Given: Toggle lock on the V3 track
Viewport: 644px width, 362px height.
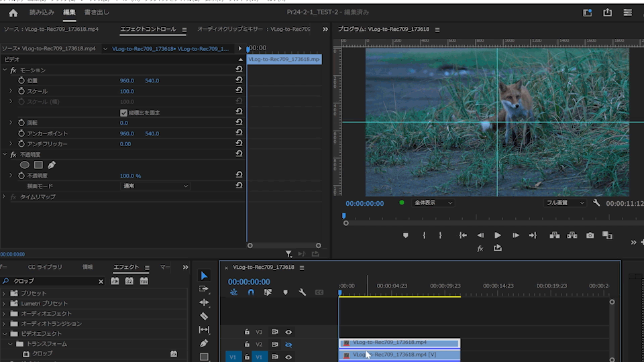Looking at the screenshot, I should pyautogui.click(x=247, y=332).
